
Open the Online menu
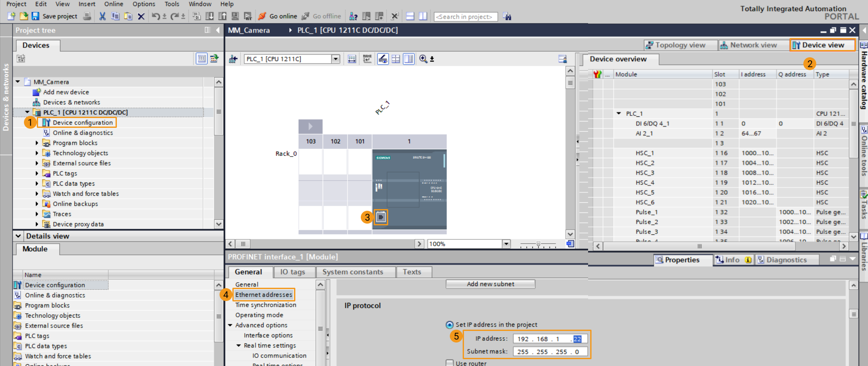tap(113, 4)
